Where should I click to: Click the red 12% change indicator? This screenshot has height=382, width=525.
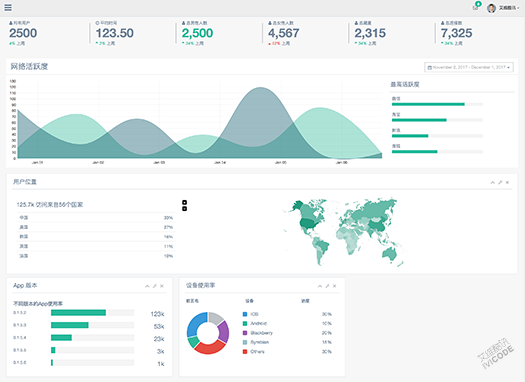[x=274, y=44]
